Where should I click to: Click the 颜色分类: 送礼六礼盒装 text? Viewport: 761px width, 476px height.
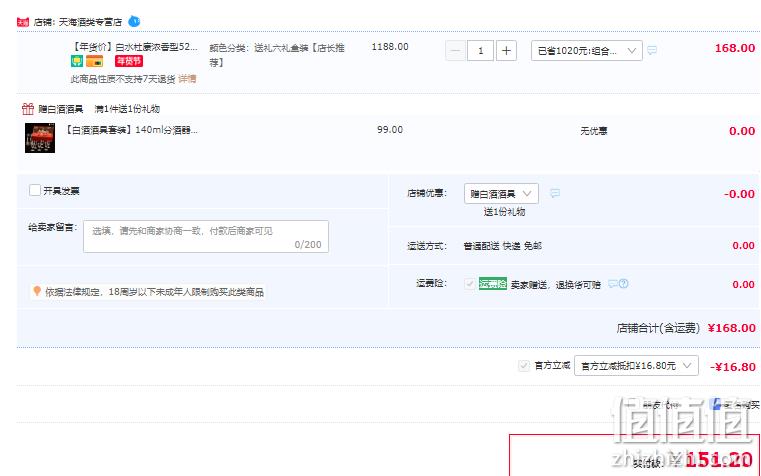click(x=277, y=55)
